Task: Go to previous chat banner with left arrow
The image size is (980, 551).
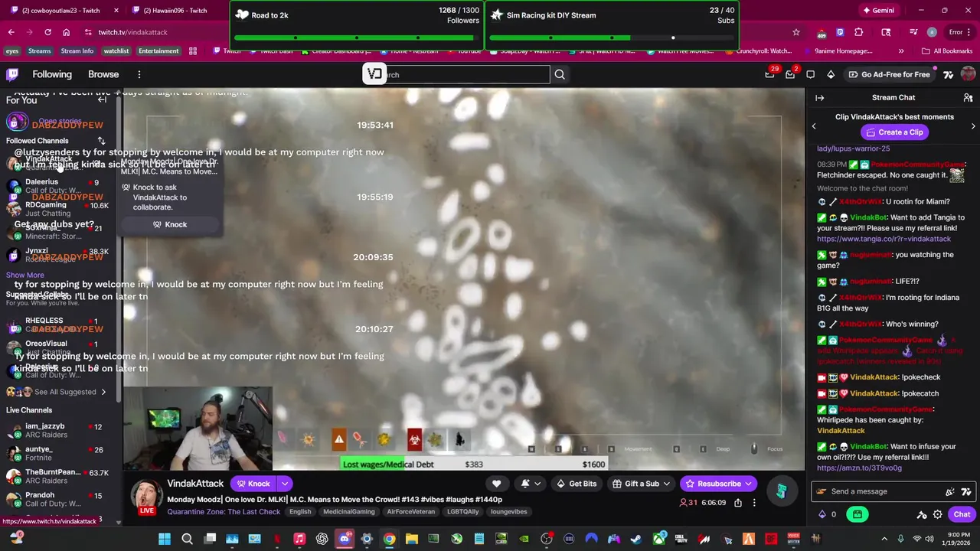Action: click(814, 126)
